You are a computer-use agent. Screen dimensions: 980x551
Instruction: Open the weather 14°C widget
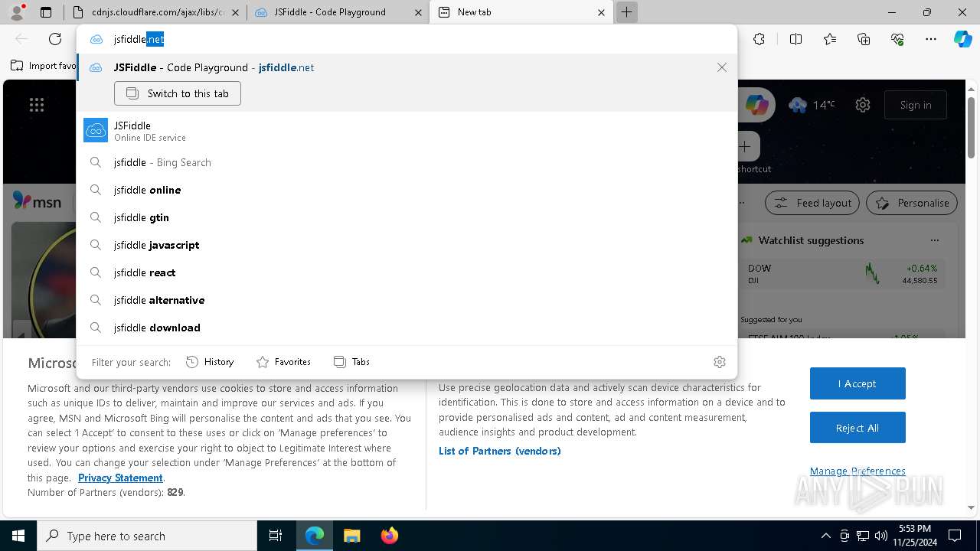click(x=812, y=105)
